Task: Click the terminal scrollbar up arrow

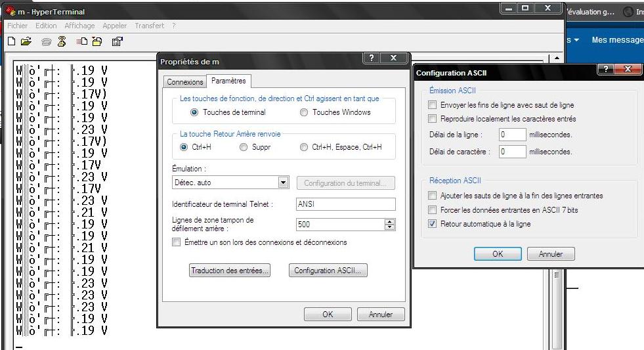Action: tap(557, 58)
